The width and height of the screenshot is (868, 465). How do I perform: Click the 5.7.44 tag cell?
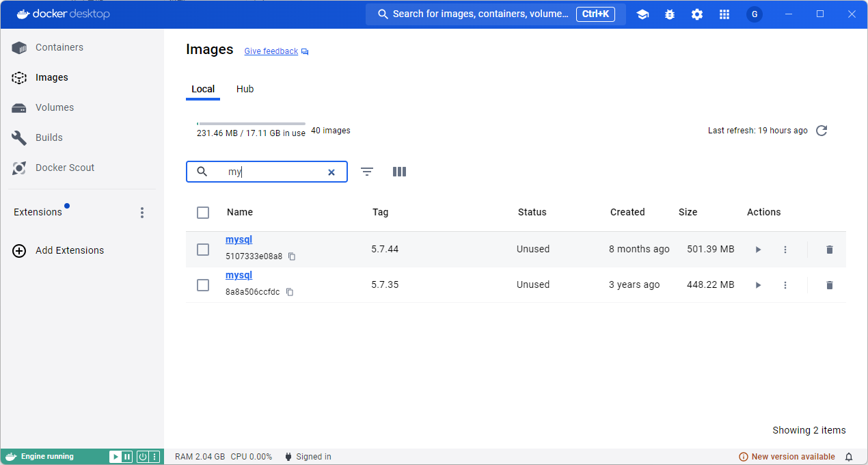pos(385,249)
